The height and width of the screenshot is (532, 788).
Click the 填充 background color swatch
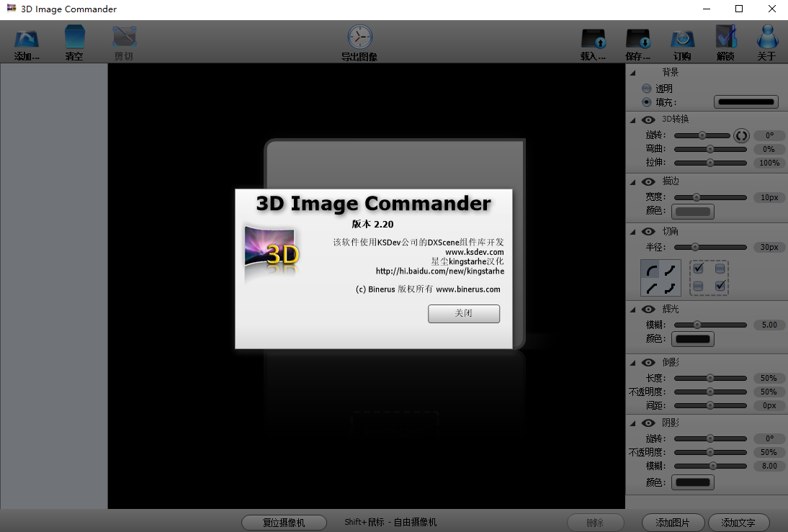coord(745,102)
